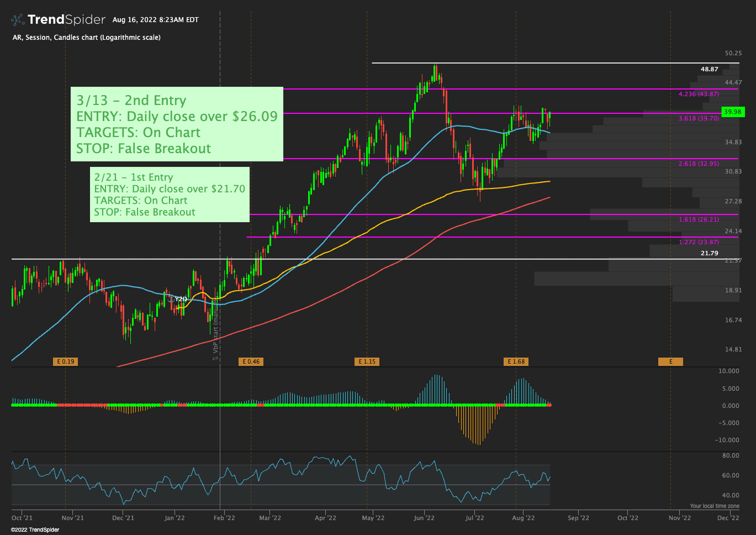Image resolution: width=756 pixels, height=535 pixels.
Task: Click the AR Session Candles chart title
Action: tap(86, 38)
